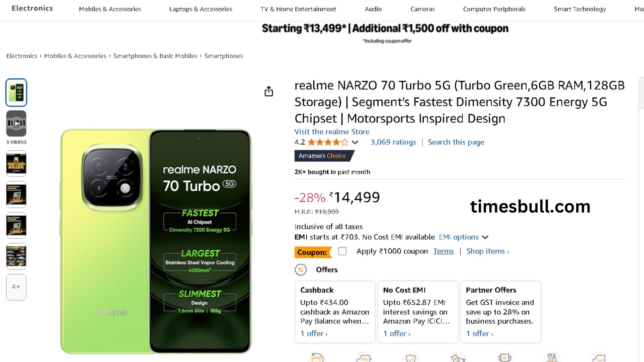The image size is (644, 362).
Task: Open the 3,069 ratings link
Action: click(393, 142)
